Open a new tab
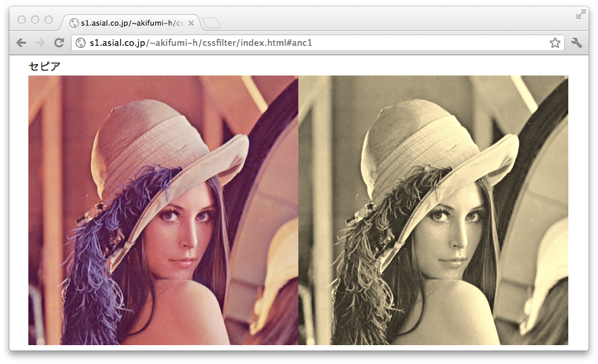 (211, 23)
